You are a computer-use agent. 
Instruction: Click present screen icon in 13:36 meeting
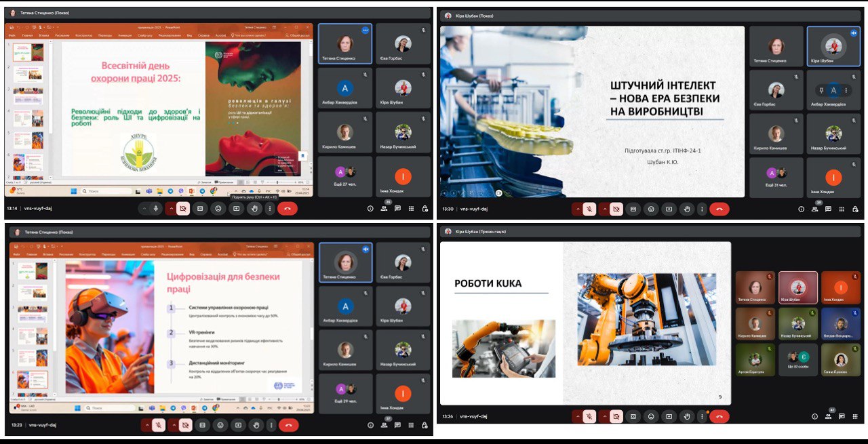[x=669, y=417]
